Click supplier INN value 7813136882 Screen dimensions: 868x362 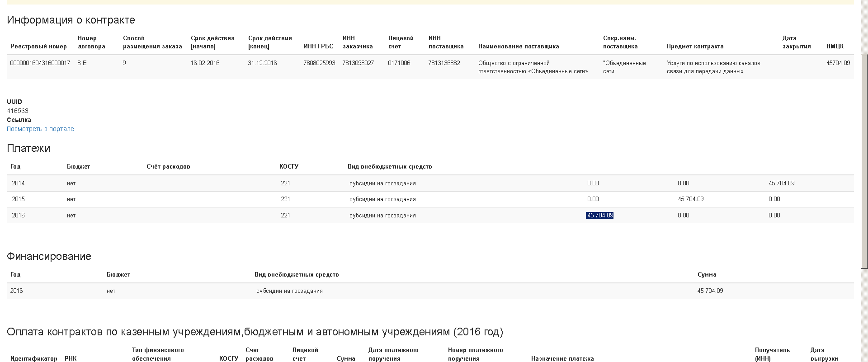[x=444, y=63]
